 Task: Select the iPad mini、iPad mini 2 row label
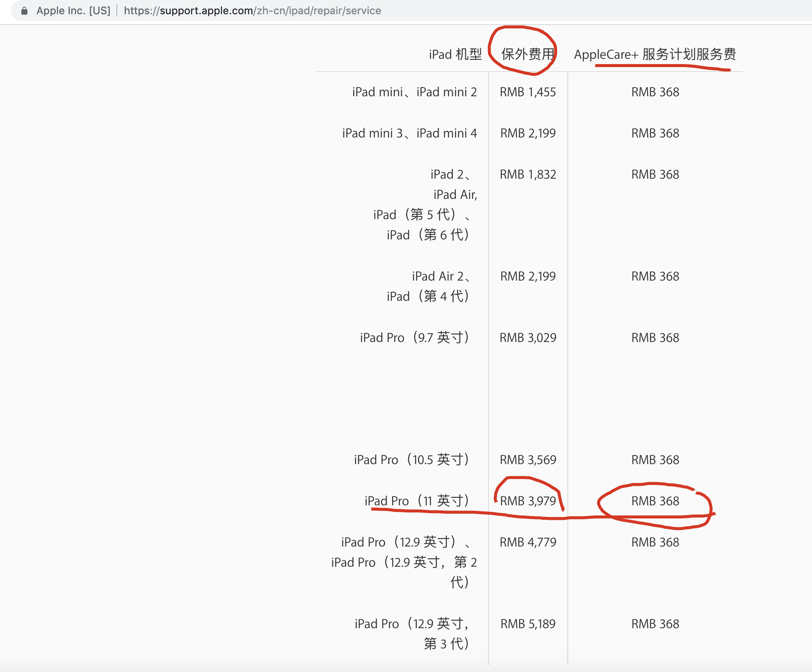tap(414, 92)
